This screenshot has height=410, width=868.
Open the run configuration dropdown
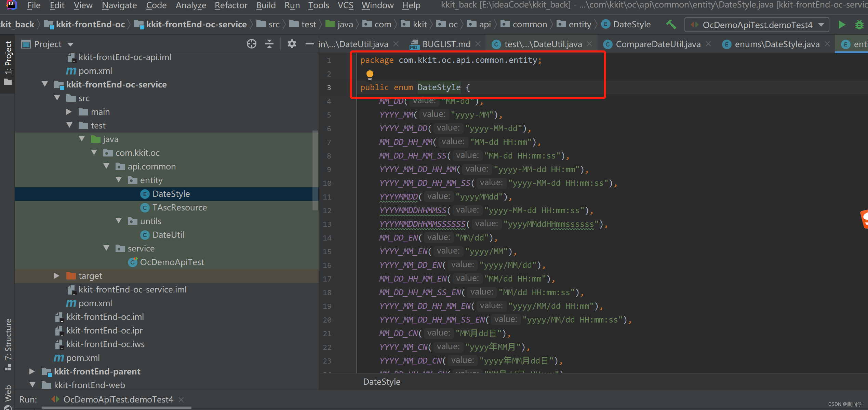pyautogui.click(x=821, y=25)
